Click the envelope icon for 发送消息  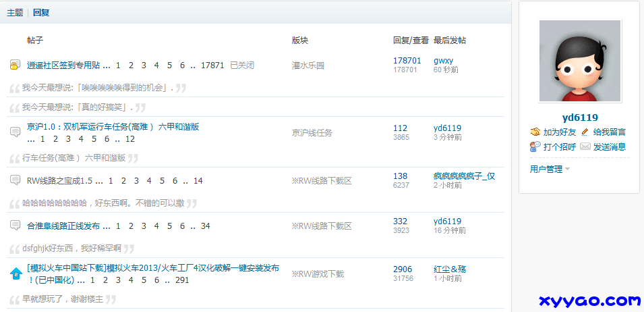(x=585, y=147)
